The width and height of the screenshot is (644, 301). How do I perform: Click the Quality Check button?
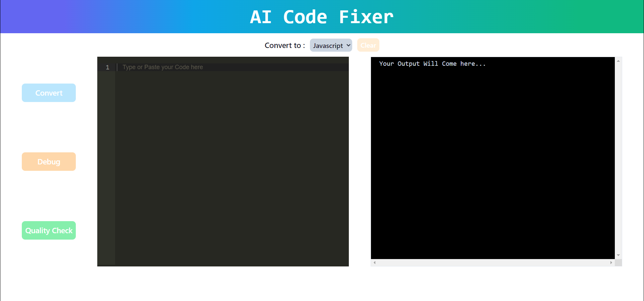point(49,230)
